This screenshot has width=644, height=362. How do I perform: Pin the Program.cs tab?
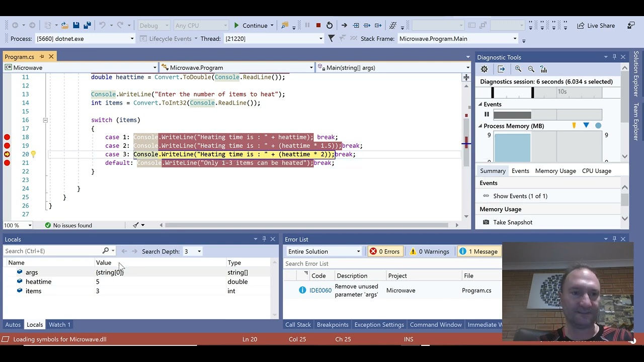tap(42, 57)
